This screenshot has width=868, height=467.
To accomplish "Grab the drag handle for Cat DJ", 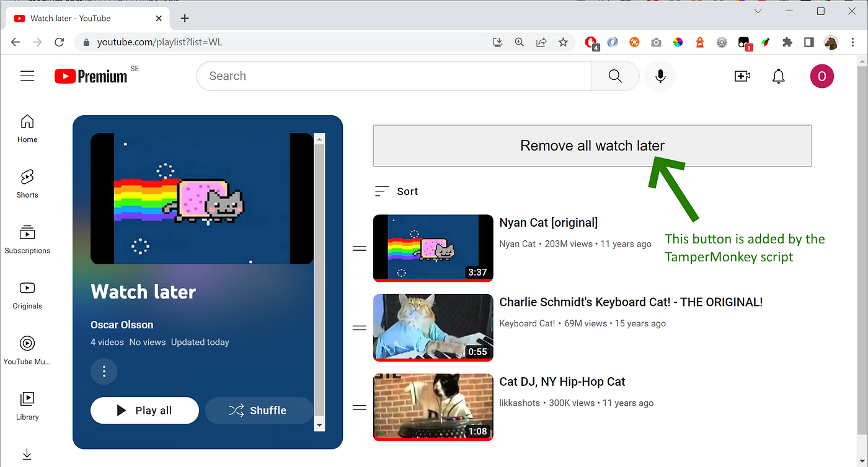I will [360, 408].
